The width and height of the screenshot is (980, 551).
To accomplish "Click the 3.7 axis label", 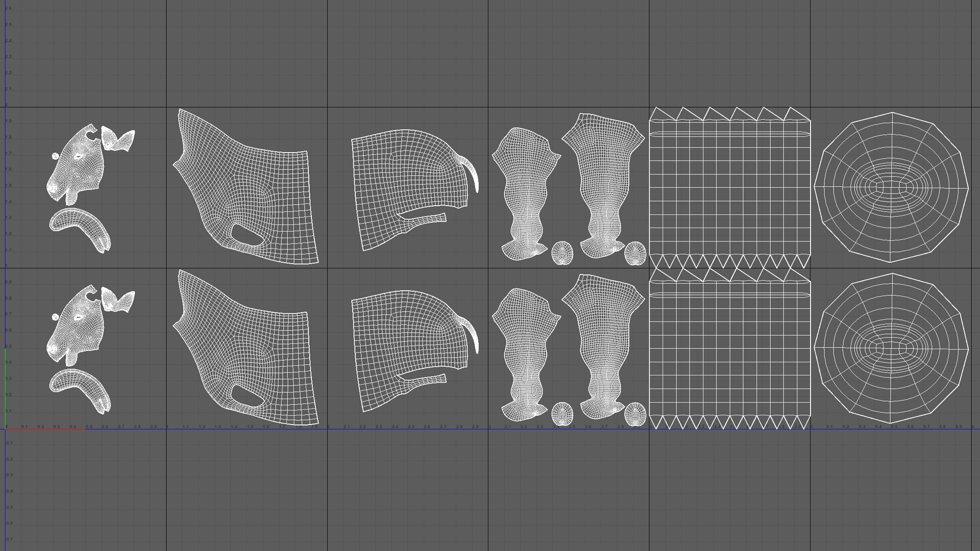I will click(x=604, y=427).
